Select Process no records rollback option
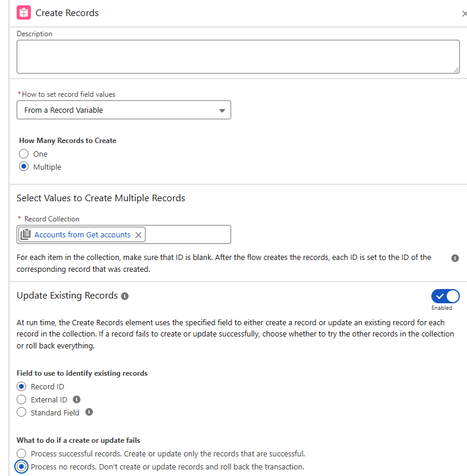This screenshot has width=467, height=476. [21, 467]
